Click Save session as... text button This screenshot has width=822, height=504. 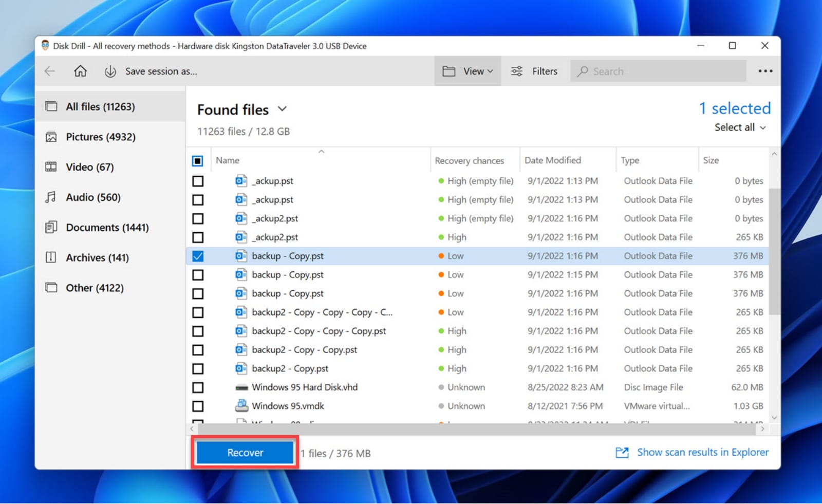pos(161,71)
